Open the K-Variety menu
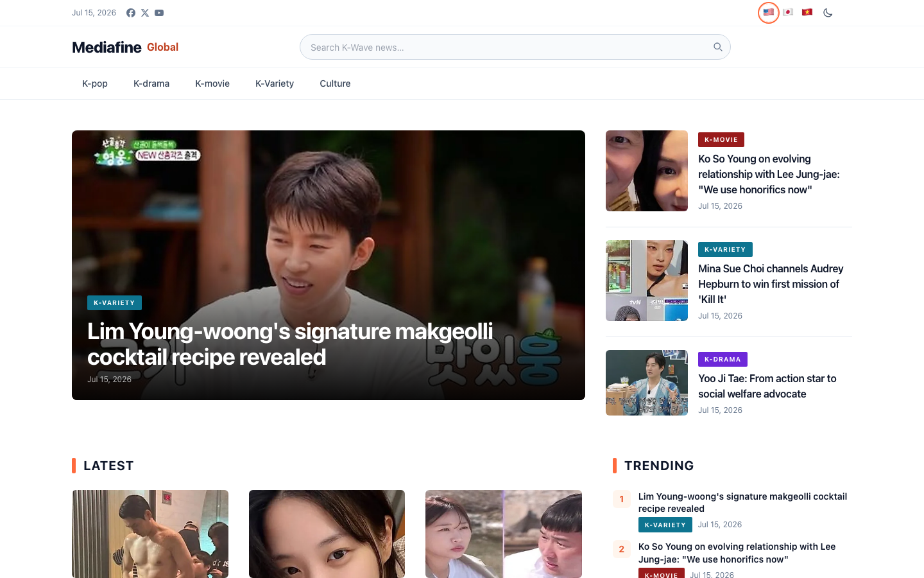The height and width of the screenshot is (578, 924). point(275,83)
